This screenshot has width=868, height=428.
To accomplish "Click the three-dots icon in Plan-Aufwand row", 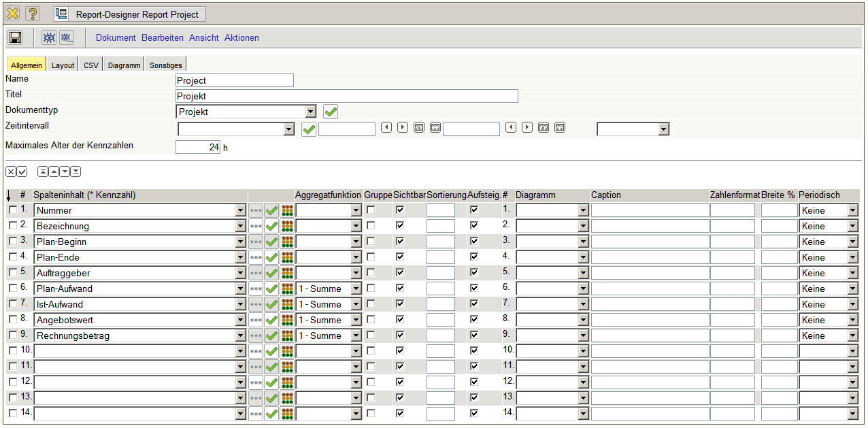I will point(256,289).
